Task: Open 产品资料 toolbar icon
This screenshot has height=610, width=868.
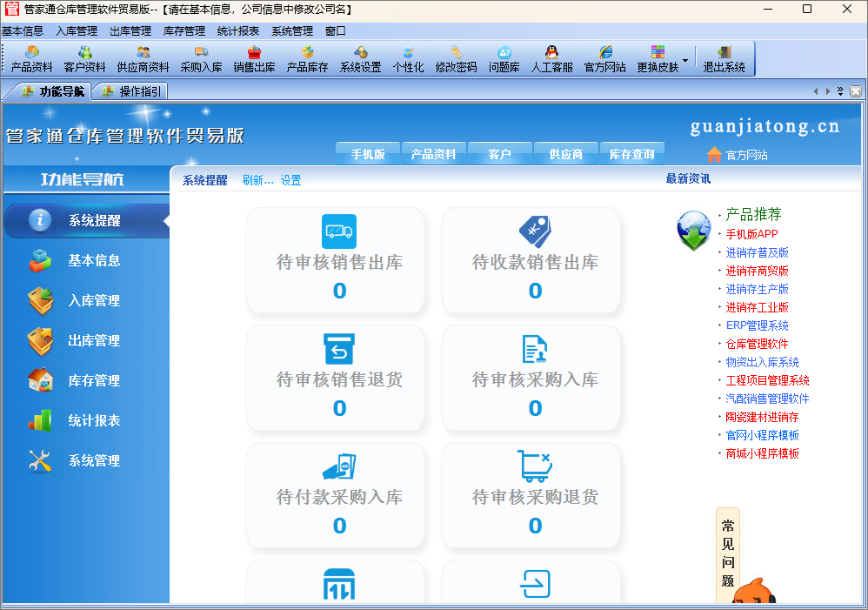Action: click(x=31, y=59)
